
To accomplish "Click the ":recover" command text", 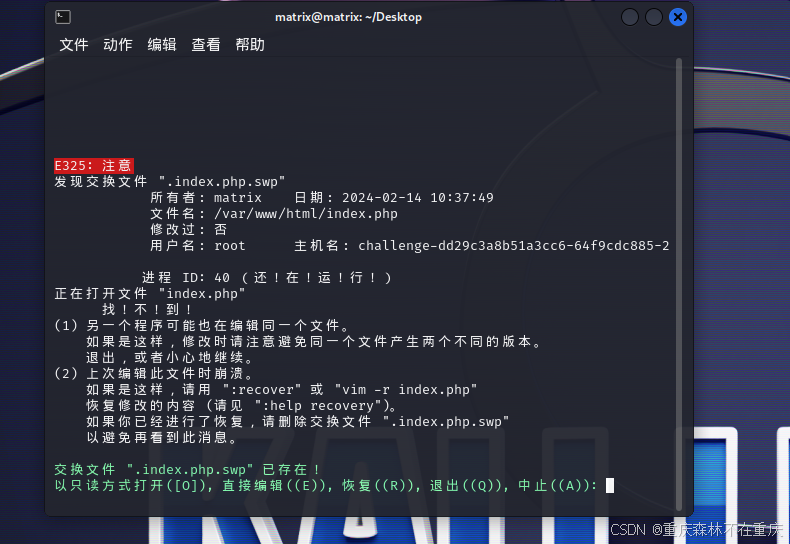I will click(x=262, y=389).
